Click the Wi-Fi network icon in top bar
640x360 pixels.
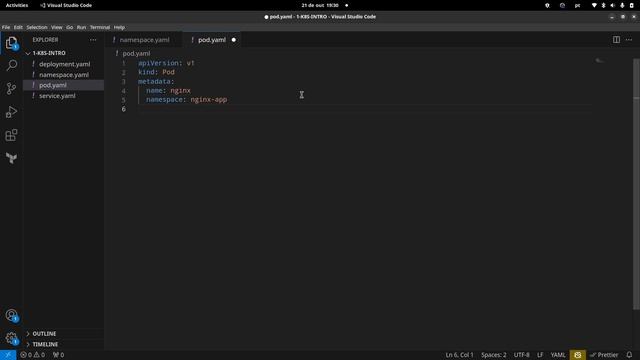(594, 5)
